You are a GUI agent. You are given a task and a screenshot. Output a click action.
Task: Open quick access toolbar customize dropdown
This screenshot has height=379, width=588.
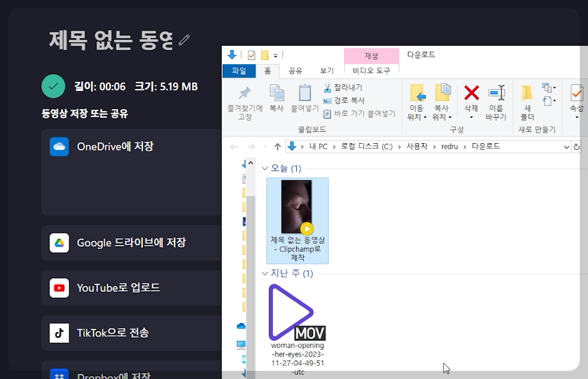click(x=275, y=56)
